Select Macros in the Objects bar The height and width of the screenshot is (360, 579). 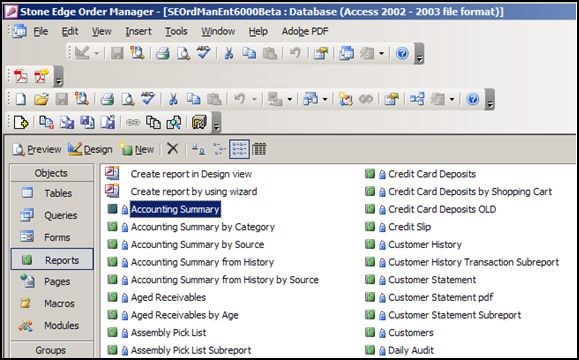52,304
